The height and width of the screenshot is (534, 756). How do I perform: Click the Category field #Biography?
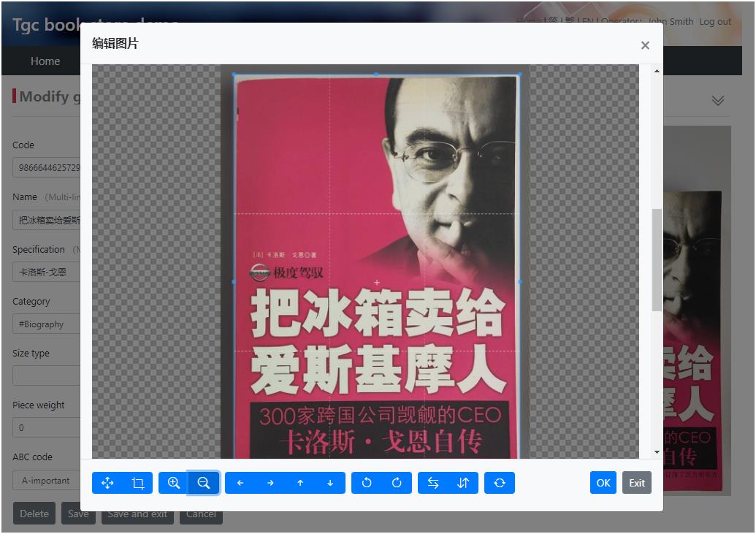[x=47, y=324]
